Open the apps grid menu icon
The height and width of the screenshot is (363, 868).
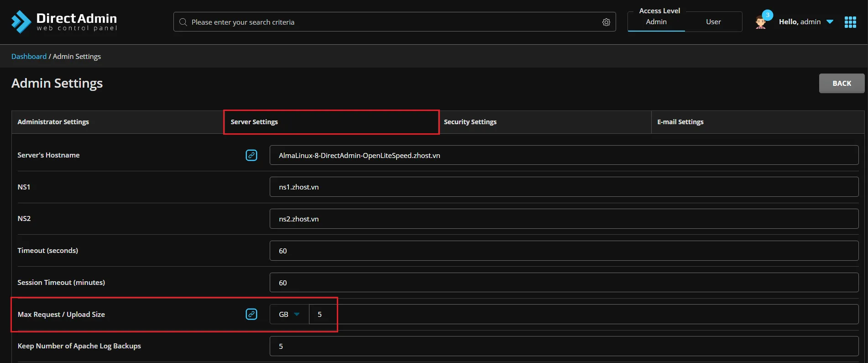click(x=850, y=22)
